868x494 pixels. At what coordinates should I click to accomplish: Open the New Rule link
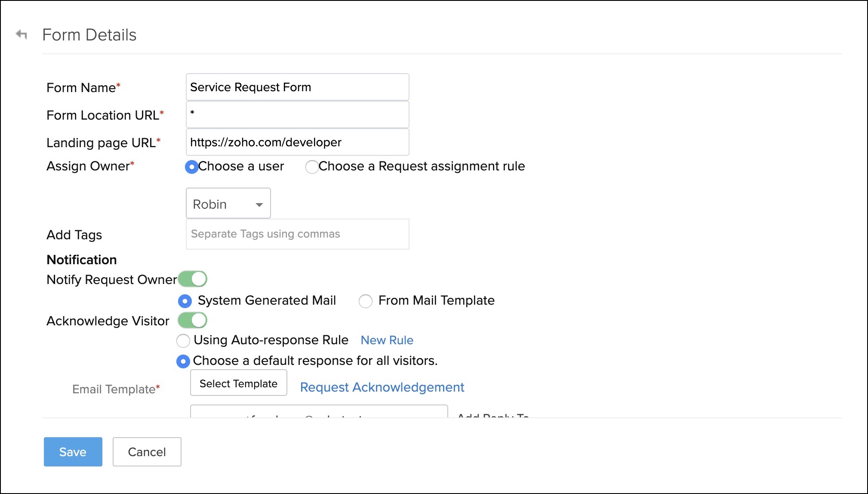[387, 340]
